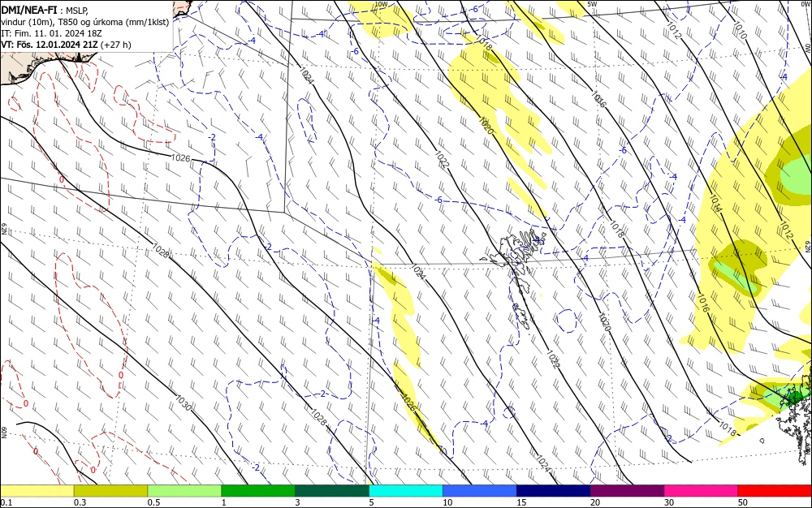Image resolution: width=812 pixels, height=508 pixels.
Task: Select the dark teal 3–5 legend swatch
Action: point(332,491)
